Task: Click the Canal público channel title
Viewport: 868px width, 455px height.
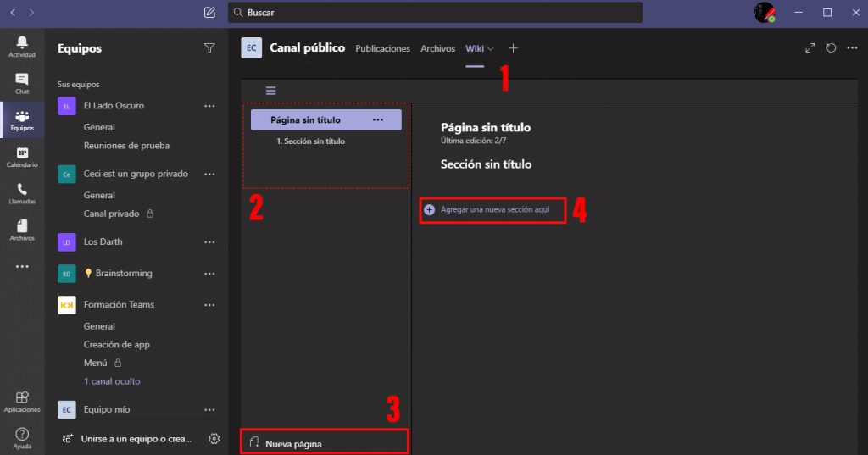Action: [307, 47]
